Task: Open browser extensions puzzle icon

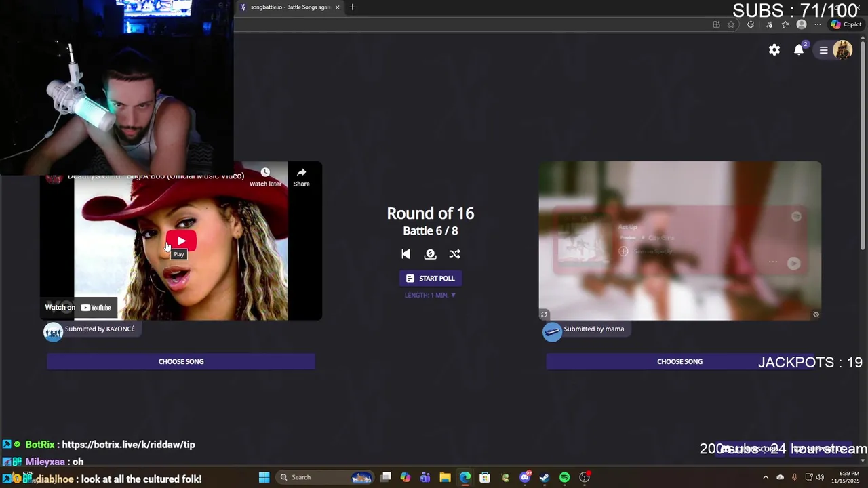Action: (751, 24)
